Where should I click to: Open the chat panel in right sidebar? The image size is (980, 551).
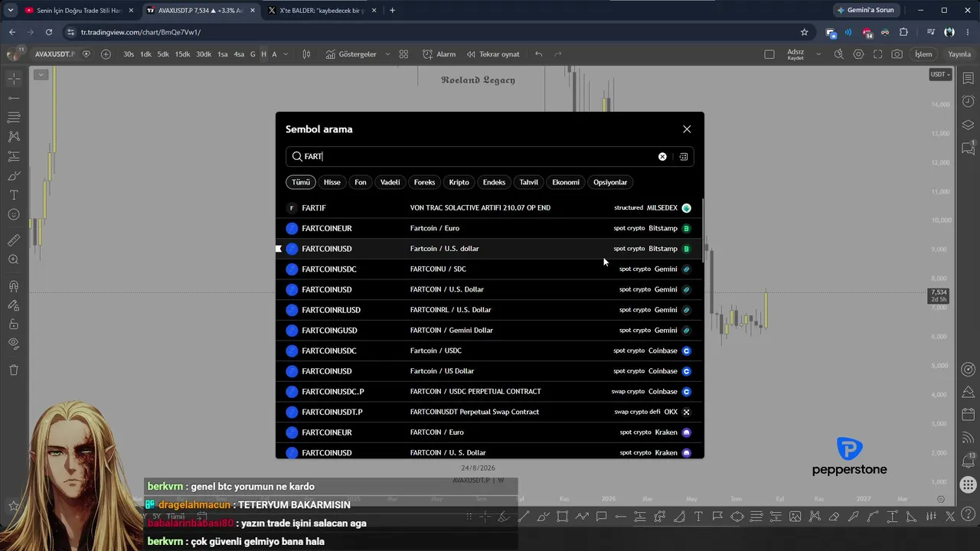(x=968, y=148)
